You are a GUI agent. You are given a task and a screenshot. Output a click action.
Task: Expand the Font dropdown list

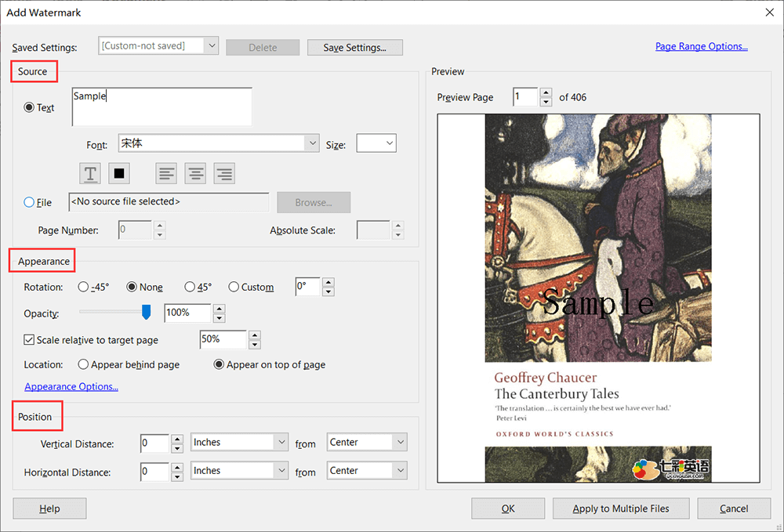coord(313,143)
